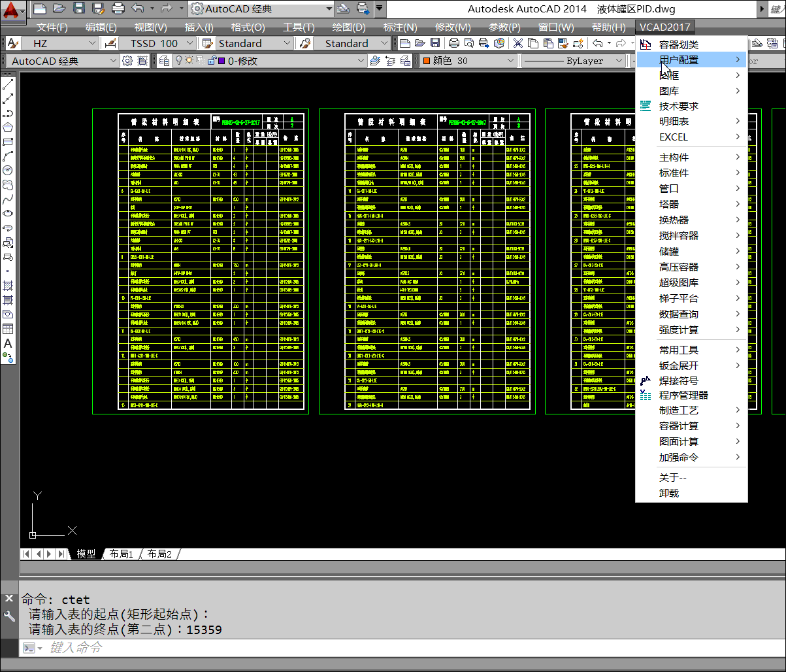
Task: Select the Circle drawing tool
Action: click(8, 170)
